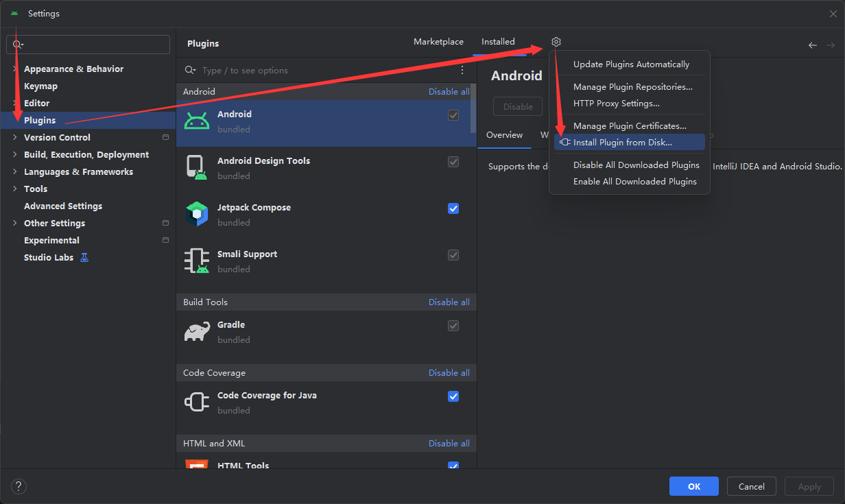
Task: Click the OK button
Action: 694,486
